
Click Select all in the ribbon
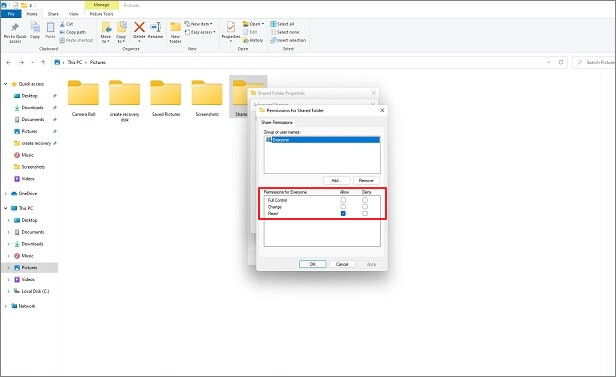[x=282, y=24]
